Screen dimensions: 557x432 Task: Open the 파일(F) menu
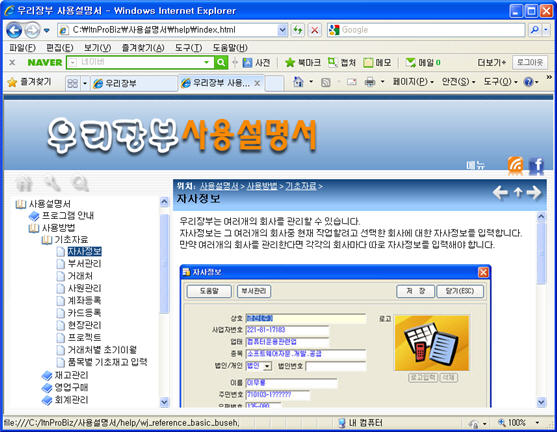[22, 48]
